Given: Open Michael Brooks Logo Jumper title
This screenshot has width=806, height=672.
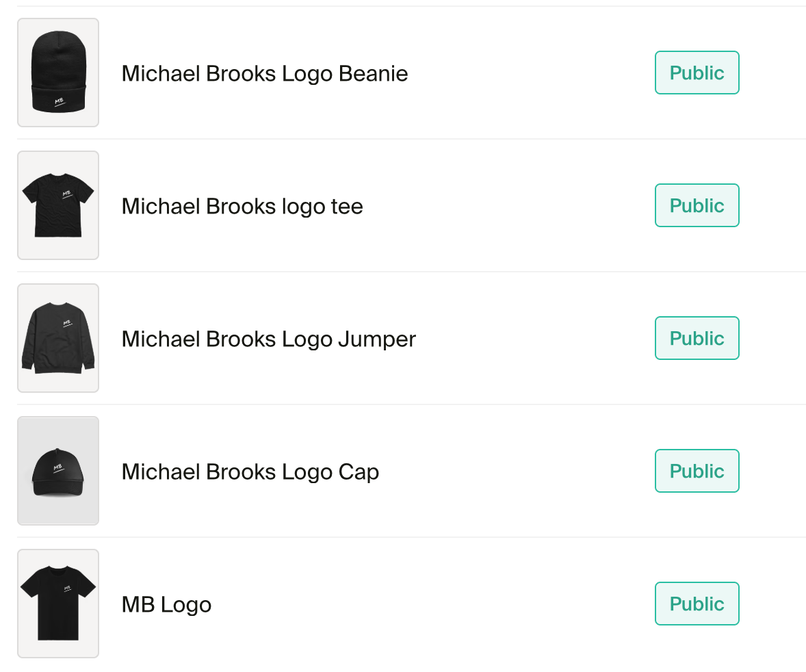Looking at the screenshot, I should (268, 339).
